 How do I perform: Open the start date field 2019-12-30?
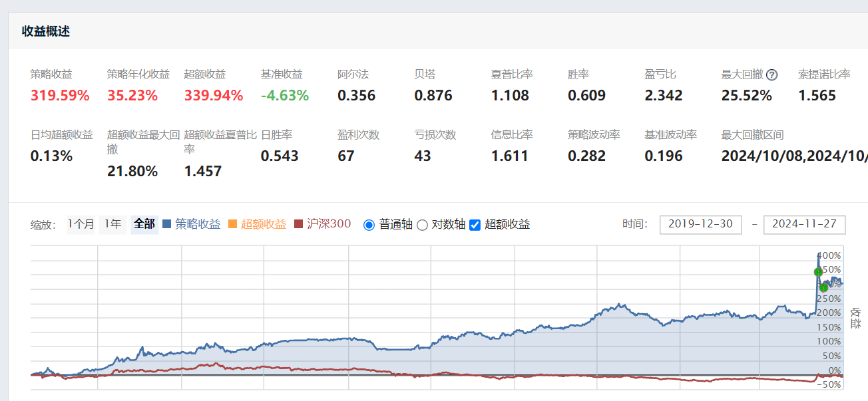point(700,225)
